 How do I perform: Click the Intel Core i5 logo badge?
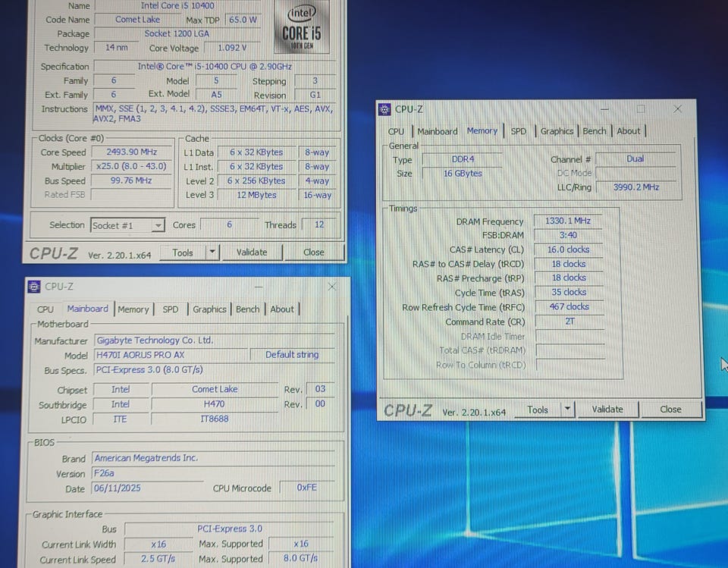[302, 27]
